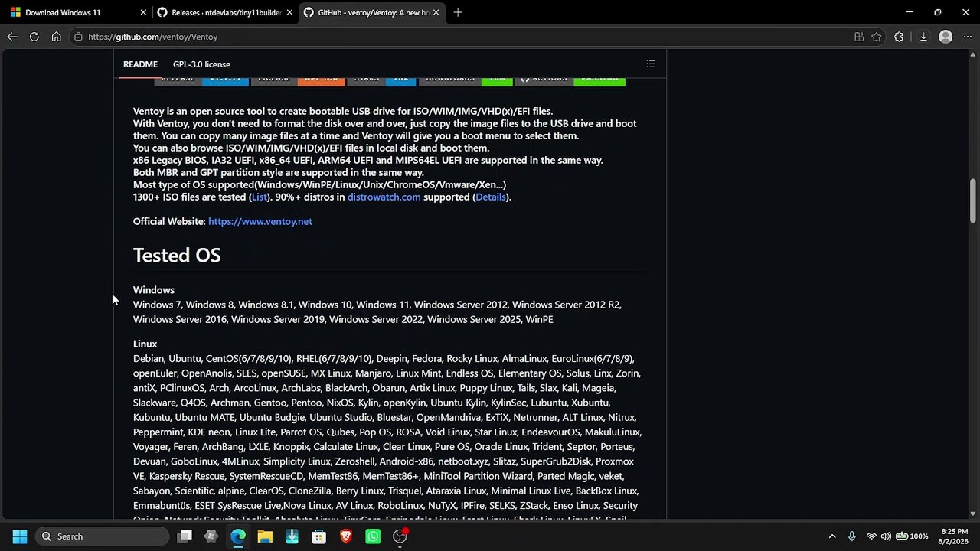
Task: Switch to the GPL-3.0 license tab
Action: pos(201,64)
